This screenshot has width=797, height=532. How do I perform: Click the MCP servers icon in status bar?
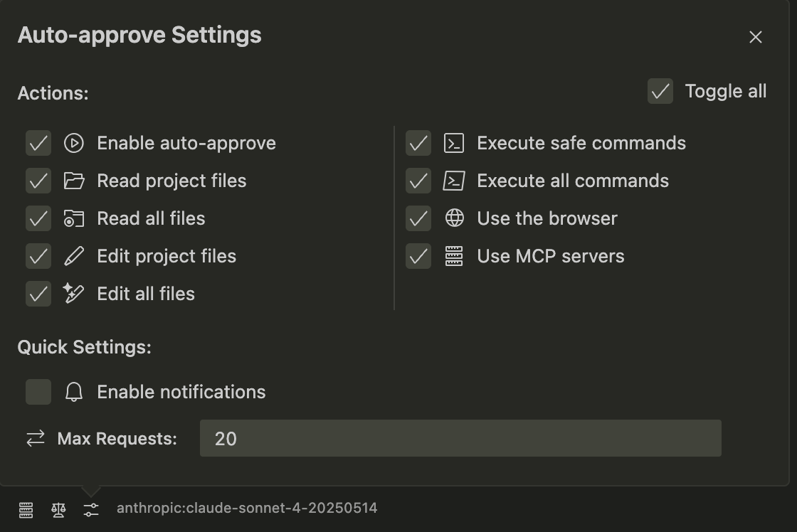point(26,509)
